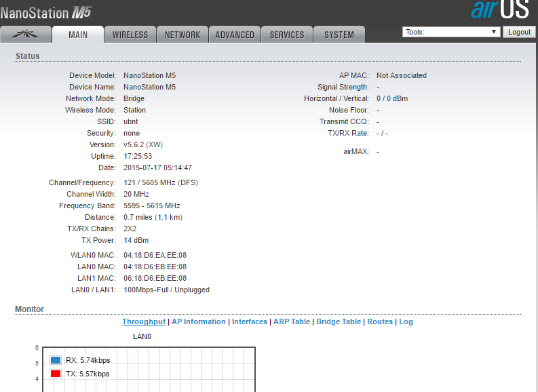Click the channel value 121 / 5605 MHz (DFS)
Viewport: 538px width, 392px height.
point(161,182)
